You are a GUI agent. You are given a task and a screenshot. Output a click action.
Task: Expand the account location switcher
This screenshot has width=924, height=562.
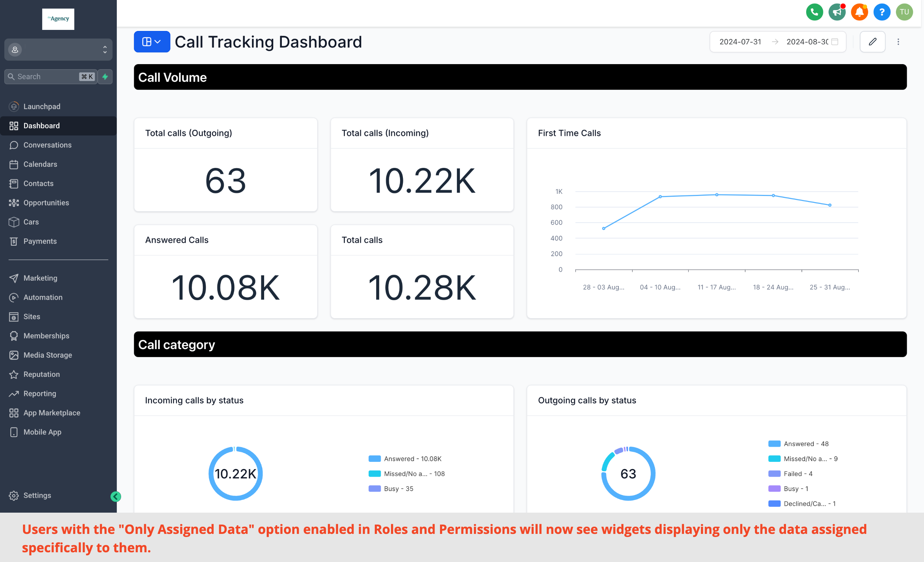click(58, 49)
